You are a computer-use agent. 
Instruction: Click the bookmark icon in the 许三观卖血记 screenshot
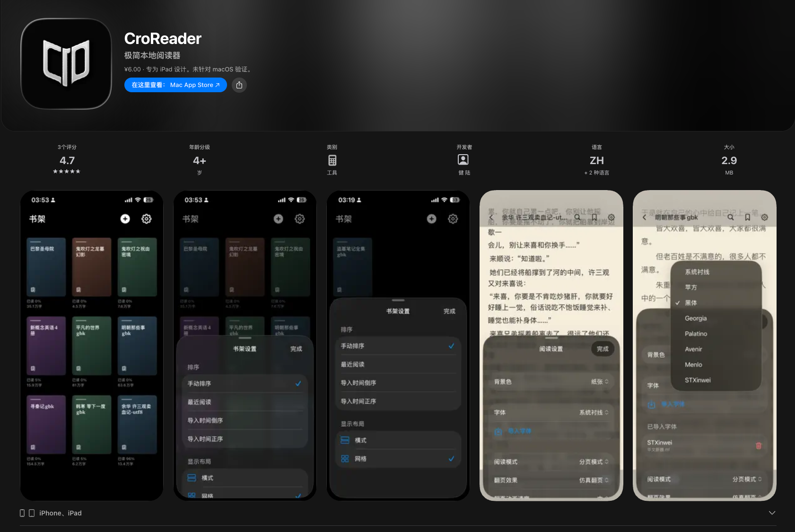[x=594, y=218]
